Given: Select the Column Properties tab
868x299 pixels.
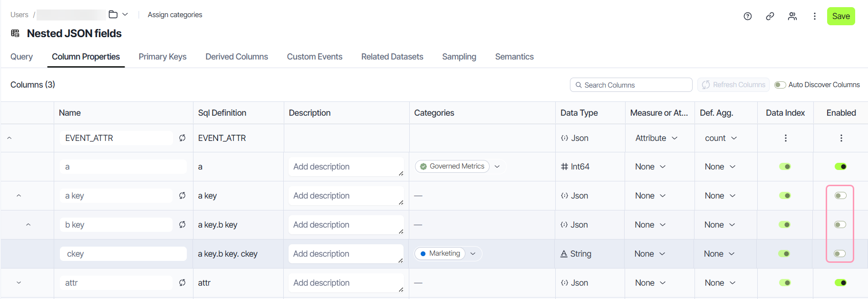Looking at the screenshot, I should pos(86,57).
